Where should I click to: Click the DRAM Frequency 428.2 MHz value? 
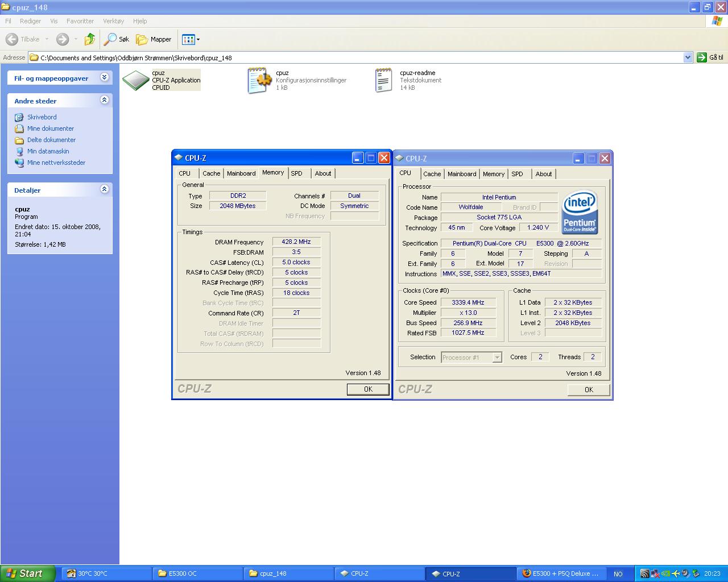tap(296, 242)
